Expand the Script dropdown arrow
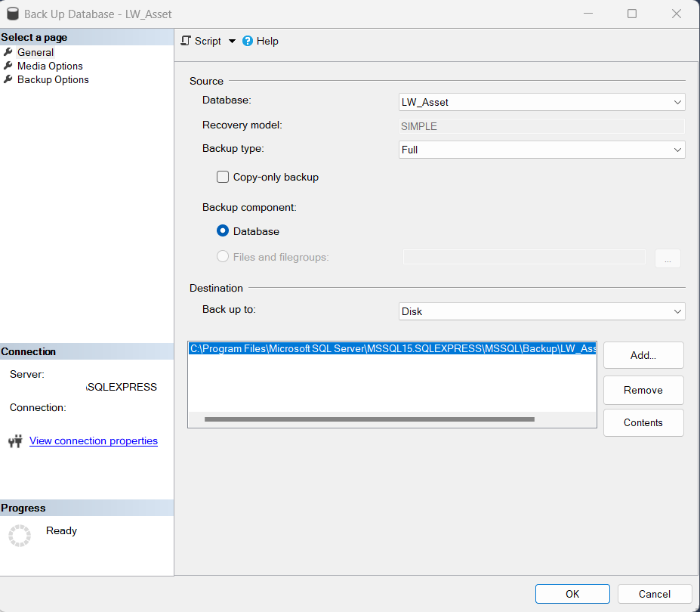 (231, 41)
